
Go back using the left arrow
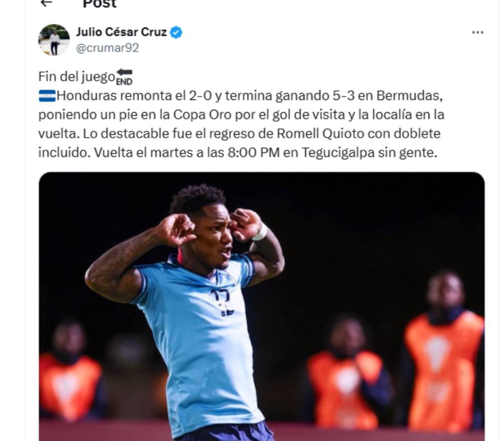tap(46, 3)
